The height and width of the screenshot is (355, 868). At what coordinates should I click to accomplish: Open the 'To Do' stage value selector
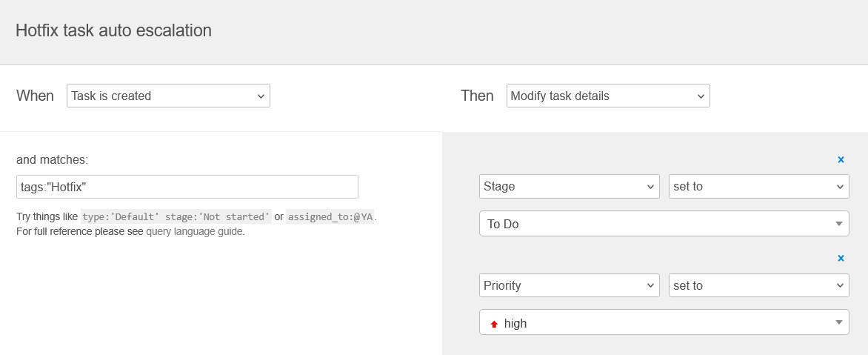[x=664, y=224]
